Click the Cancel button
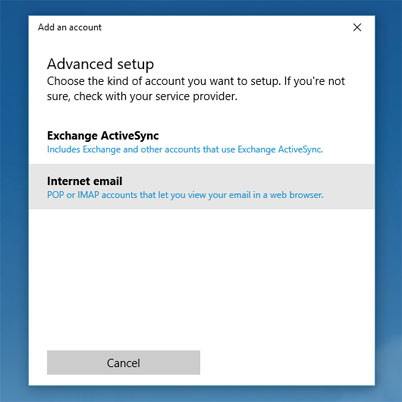 point(123,362)
